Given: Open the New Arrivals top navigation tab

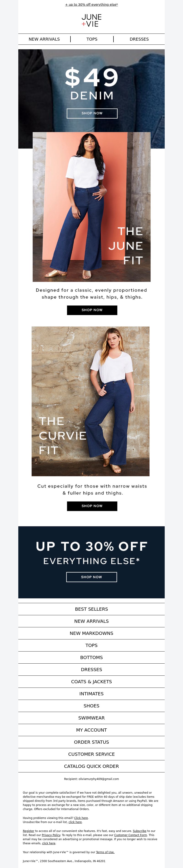Looking at the screenshot, I should 44,39.
